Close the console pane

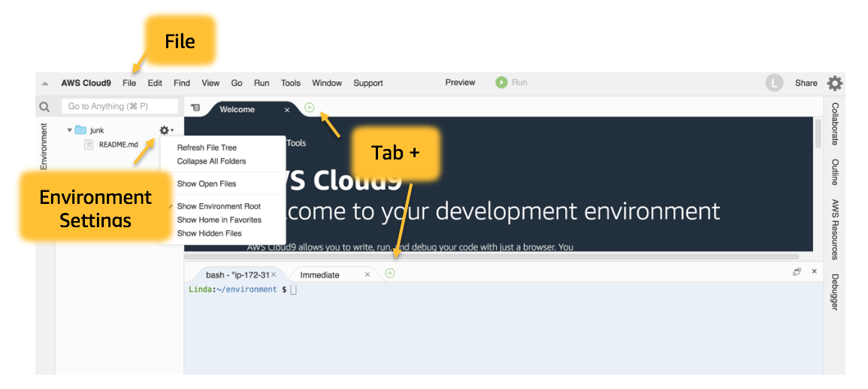pos(815,272)
